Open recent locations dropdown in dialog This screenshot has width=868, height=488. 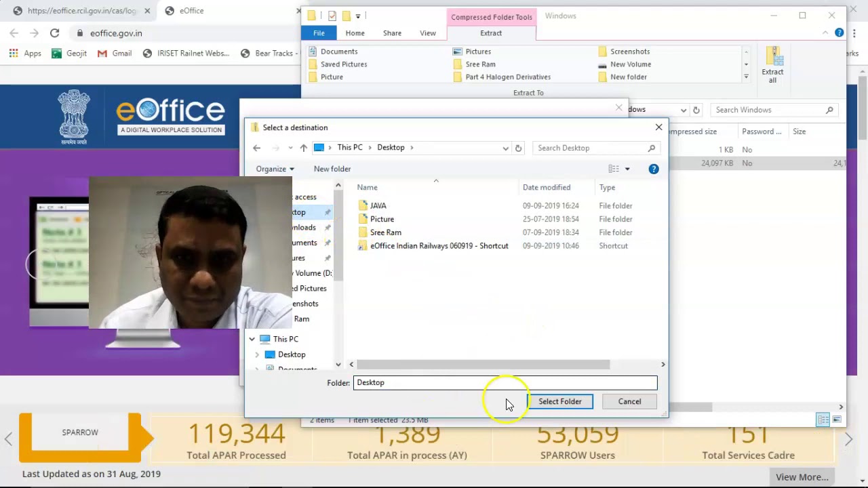(290, 148)
